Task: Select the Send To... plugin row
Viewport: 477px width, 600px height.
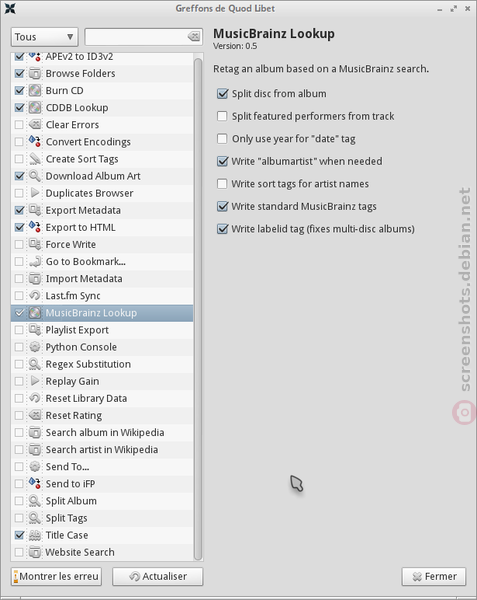Action: (102, 466)
